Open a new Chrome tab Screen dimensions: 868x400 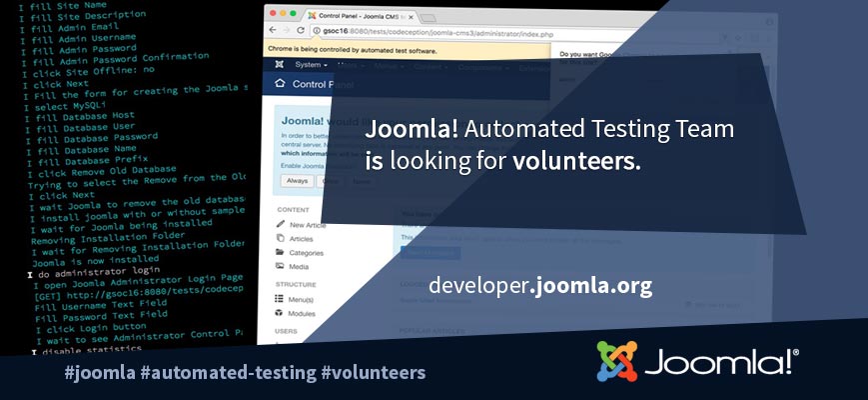(429, 18)
